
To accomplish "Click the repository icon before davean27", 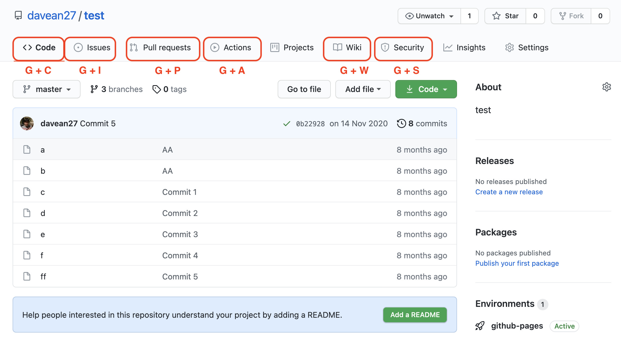I will point(18,15).
